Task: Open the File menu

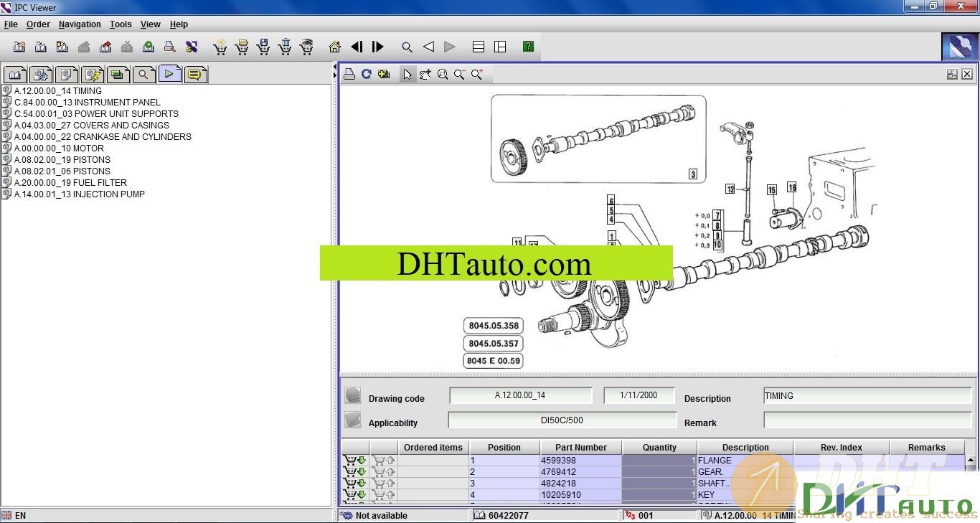Action: pyautogui.click(x=11, y=24)
